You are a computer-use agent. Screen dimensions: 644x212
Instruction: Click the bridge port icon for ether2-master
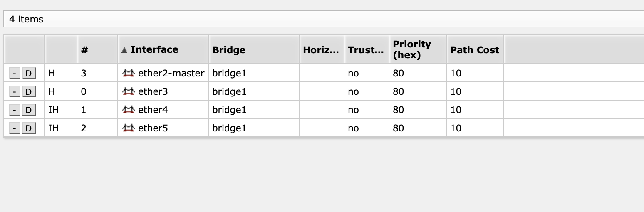click(x=129, y=73)
